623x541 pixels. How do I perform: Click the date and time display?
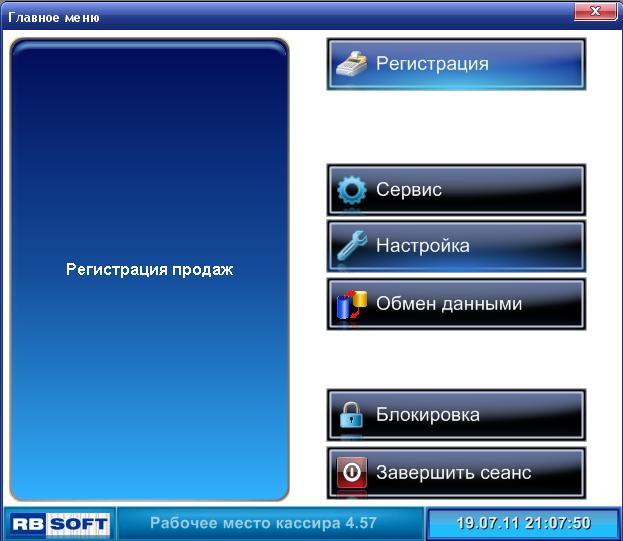click(523, 523)
